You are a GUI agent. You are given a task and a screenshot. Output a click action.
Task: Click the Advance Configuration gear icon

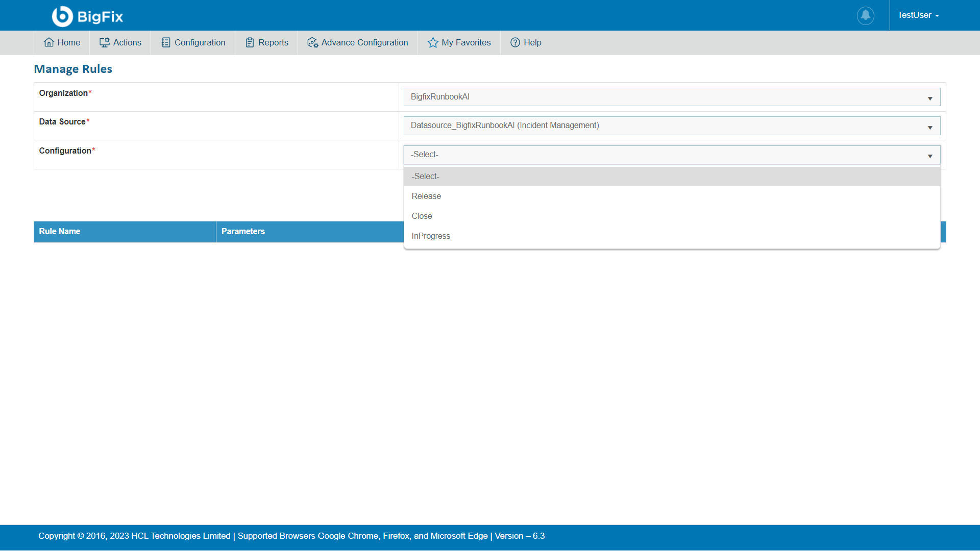[x=312, y=42]
